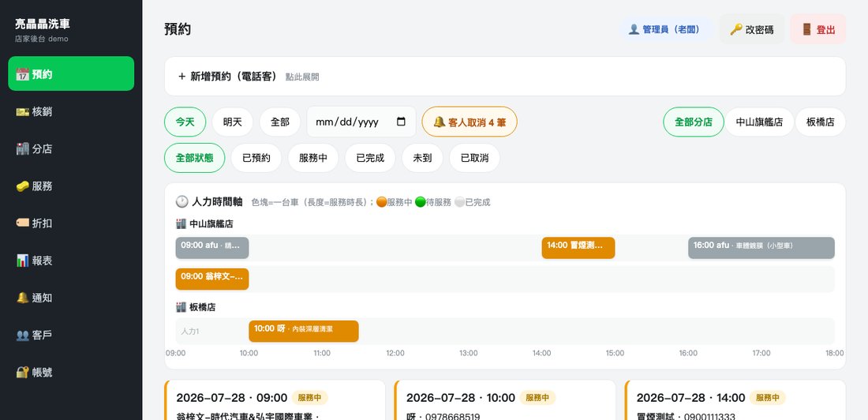Click the gray 已完成 legend dot
This screenshot has height=420, width=868.
click(x=459, y=202)
